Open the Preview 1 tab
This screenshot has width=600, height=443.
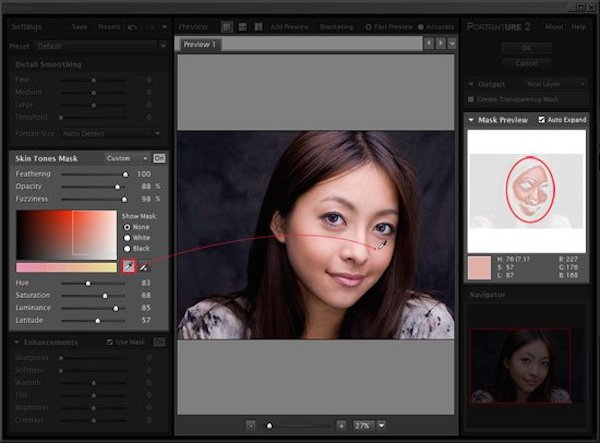tap(199, 45)
